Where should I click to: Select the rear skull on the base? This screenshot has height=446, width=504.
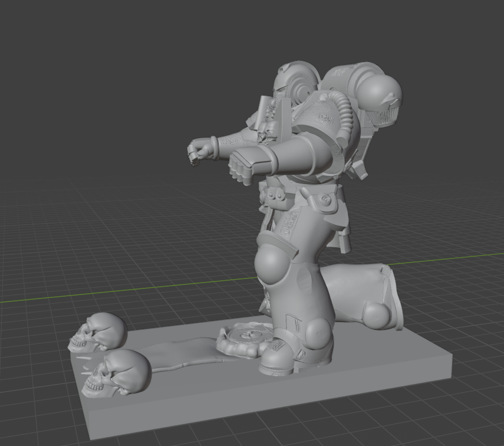98,332
